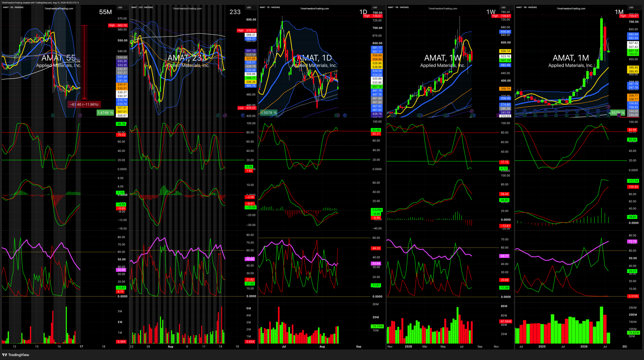Click the purple lightning event icon on the 1W chart
This screenshot has width=644, height=360.
click(x=472, y=111)
